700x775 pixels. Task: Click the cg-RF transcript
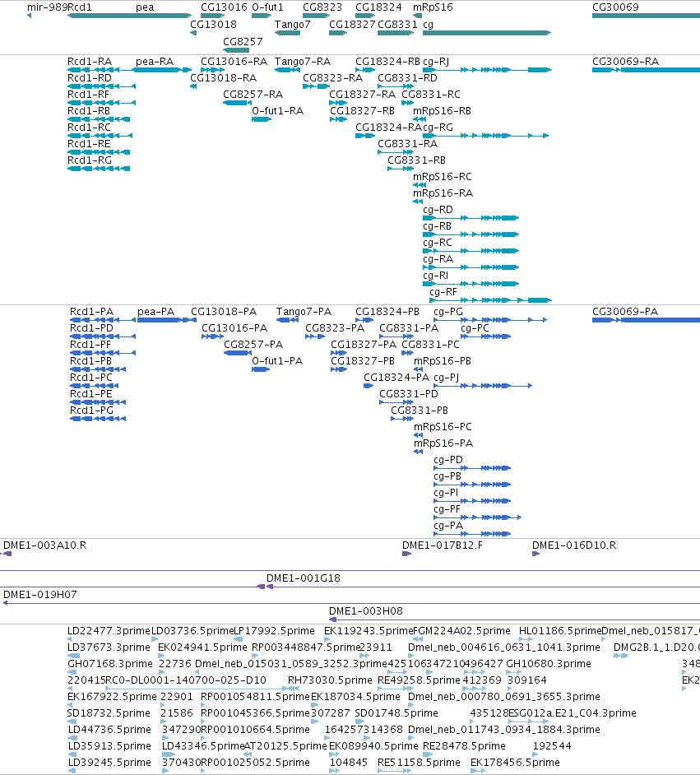click(490, 300)
